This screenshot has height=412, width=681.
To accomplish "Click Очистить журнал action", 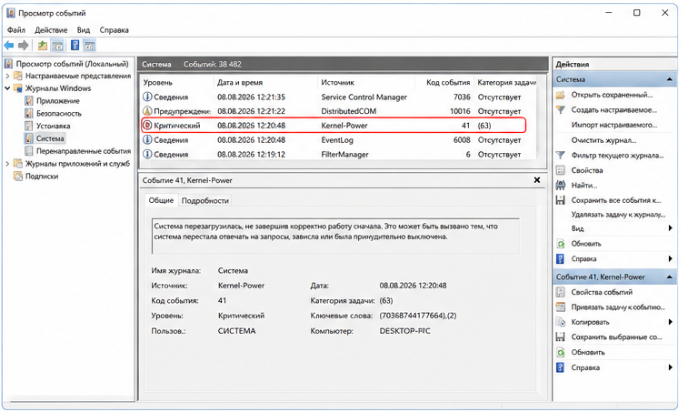I will (604, 140).
